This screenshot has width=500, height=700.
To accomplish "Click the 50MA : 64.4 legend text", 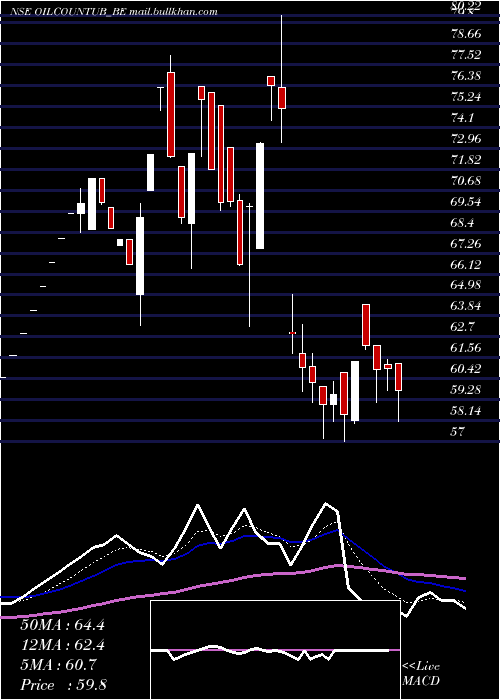I will 62,625.
